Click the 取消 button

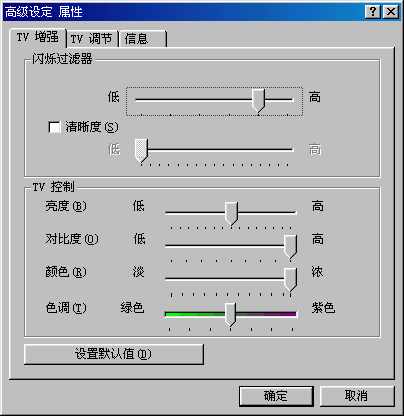pos(357,396)
